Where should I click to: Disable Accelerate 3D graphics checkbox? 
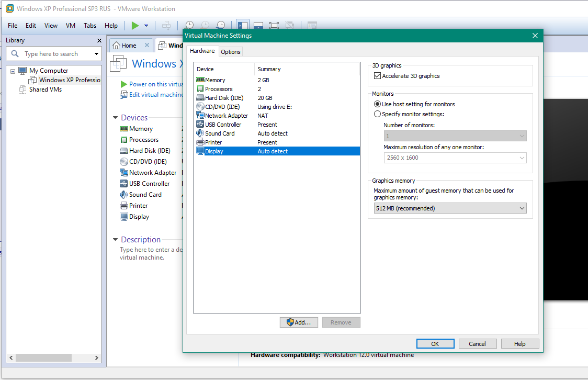378,76
